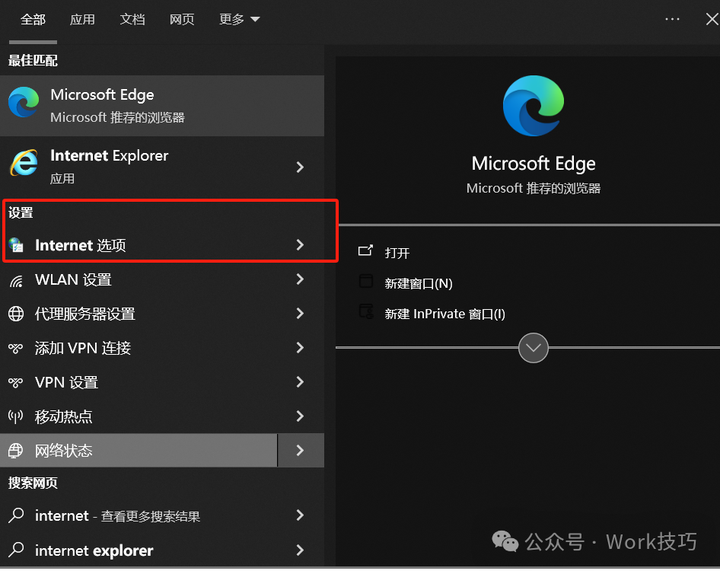Expand 'internet explorer' web search chevron
Image resolution: width=720 pixels, height=571 pixels.
point(300,550)
